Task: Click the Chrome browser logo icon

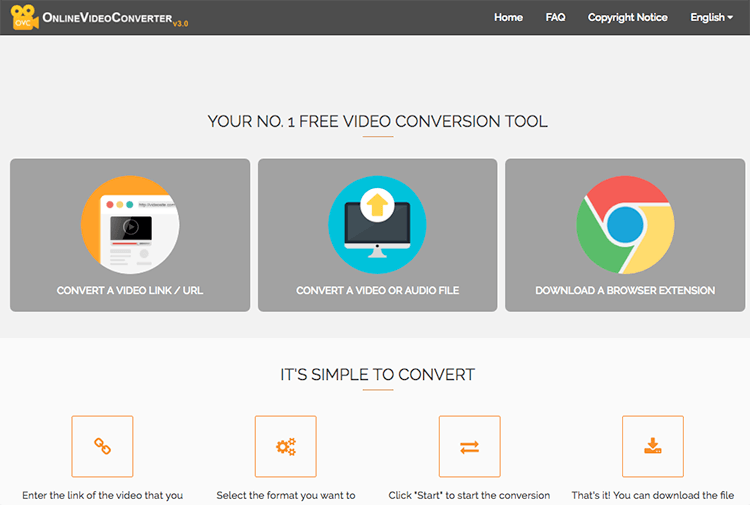Action: (x=625, y=225)
